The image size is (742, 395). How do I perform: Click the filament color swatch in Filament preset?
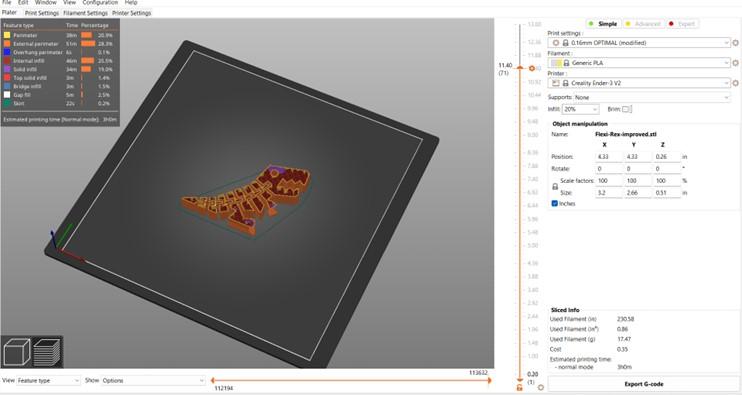tap(556, 62)
